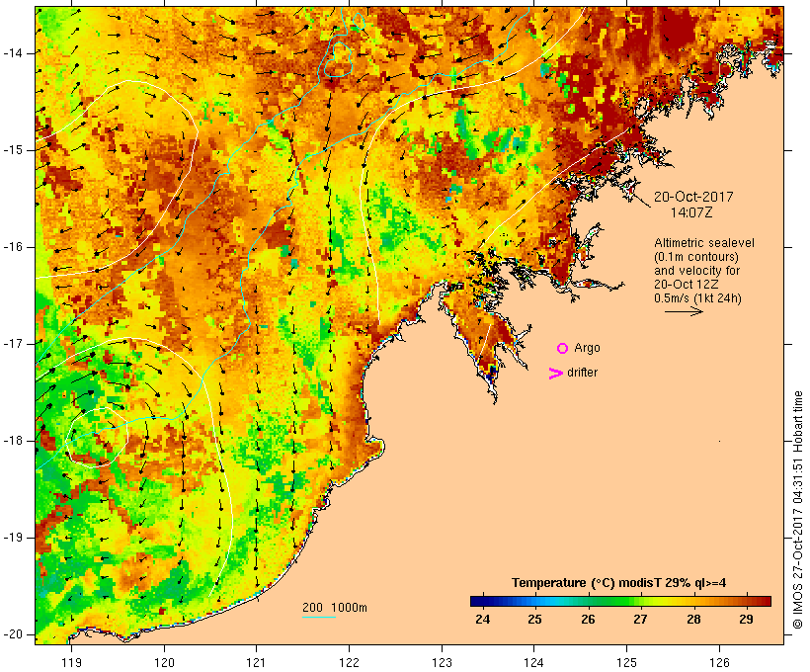Click the velocity scale arrow under 0.5m/s
Screen dimensions: 810x672
point(684,311)
